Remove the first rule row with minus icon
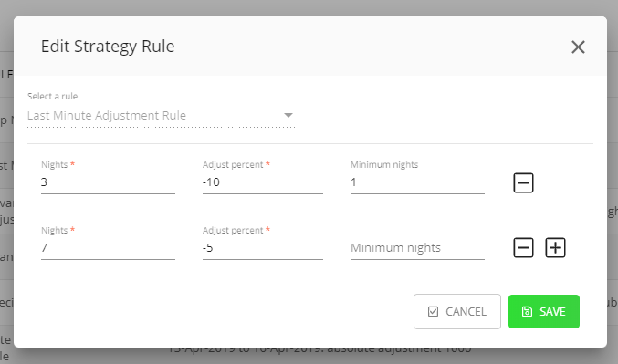Screen dimensions: 618x364 (x=523, y=182)
